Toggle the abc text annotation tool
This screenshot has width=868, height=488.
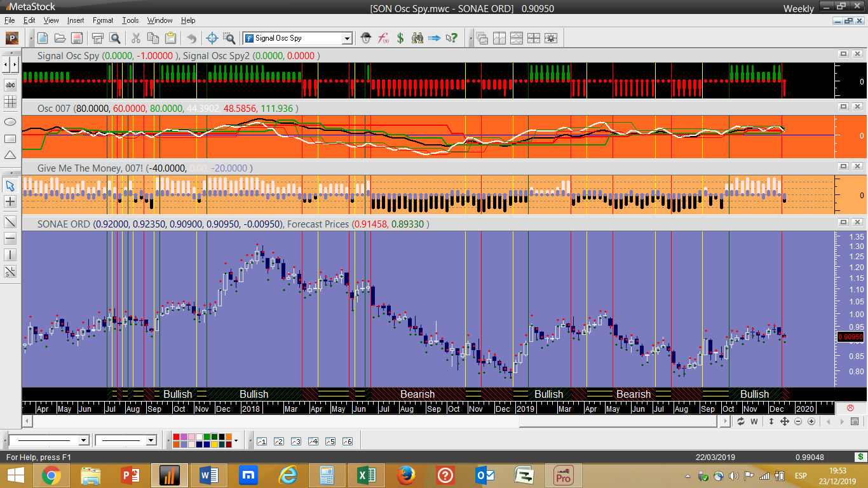click(10, 85)
